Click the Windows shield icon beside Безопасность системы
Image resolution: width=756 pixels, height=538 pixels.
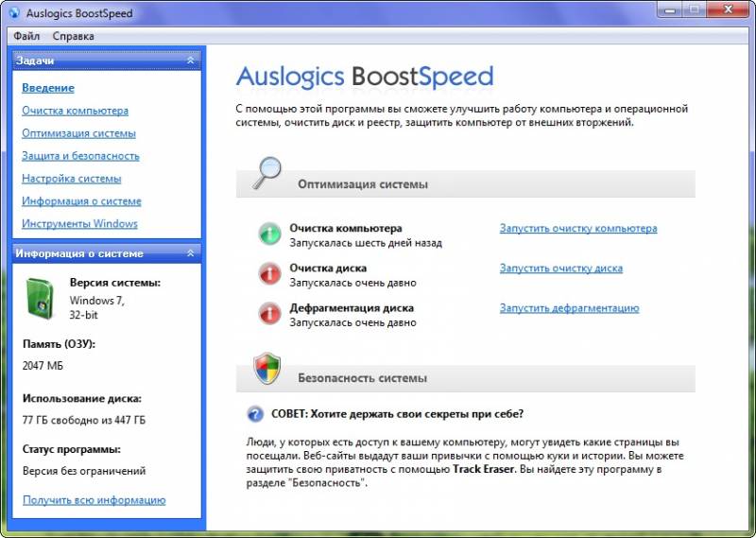[x=267, y=369]
